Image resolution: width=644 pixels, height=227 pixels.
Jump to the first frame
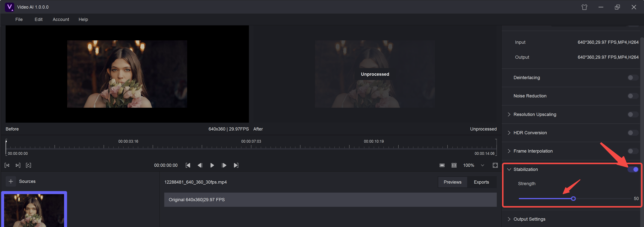pos(188,165)
